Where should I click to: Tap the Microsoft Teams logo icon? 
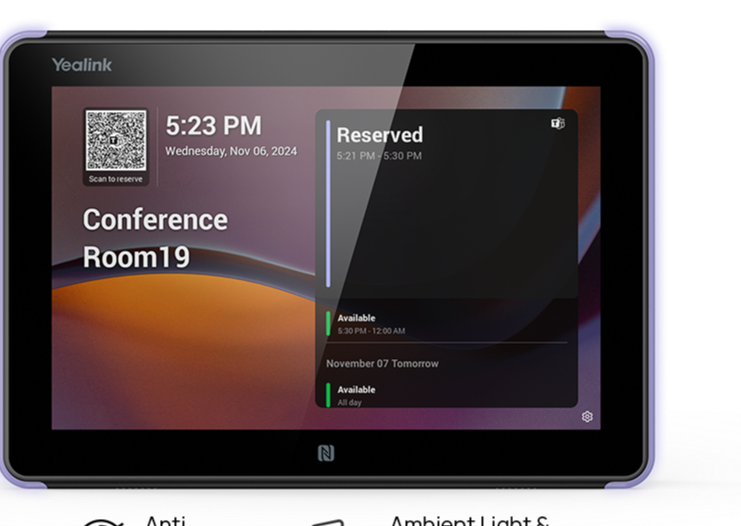(x=558, y=123)
